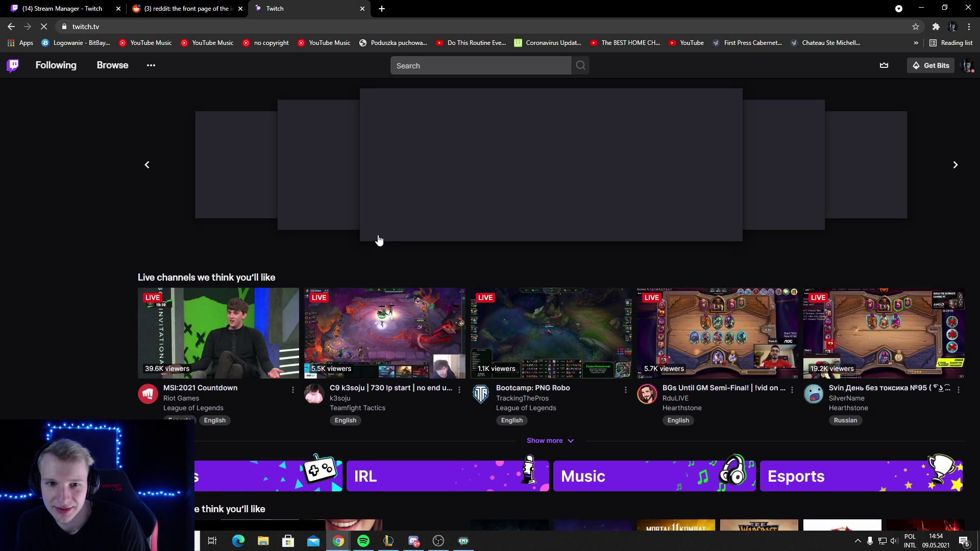Open Esports category banner
The image size is (980, 551).
coord(861,476)
